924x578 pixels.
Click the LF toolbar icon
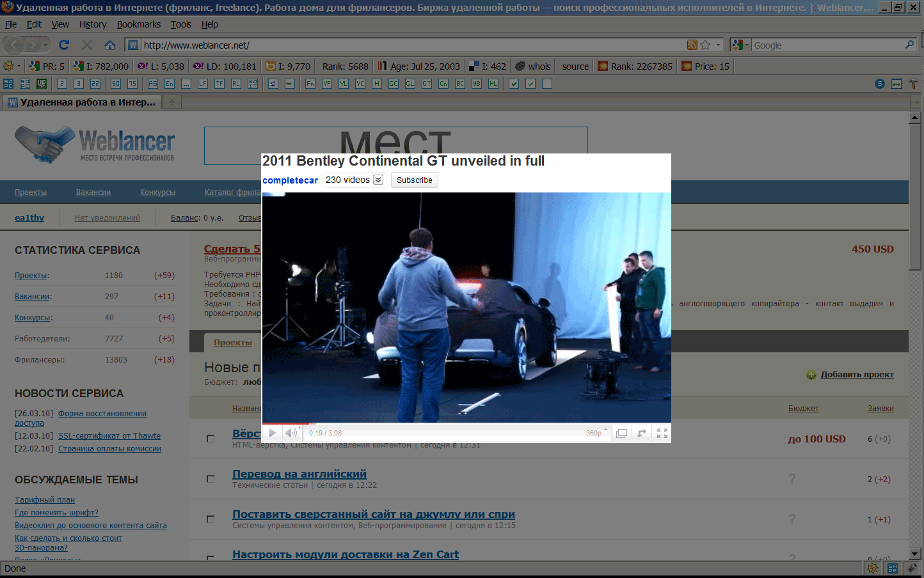203,84
